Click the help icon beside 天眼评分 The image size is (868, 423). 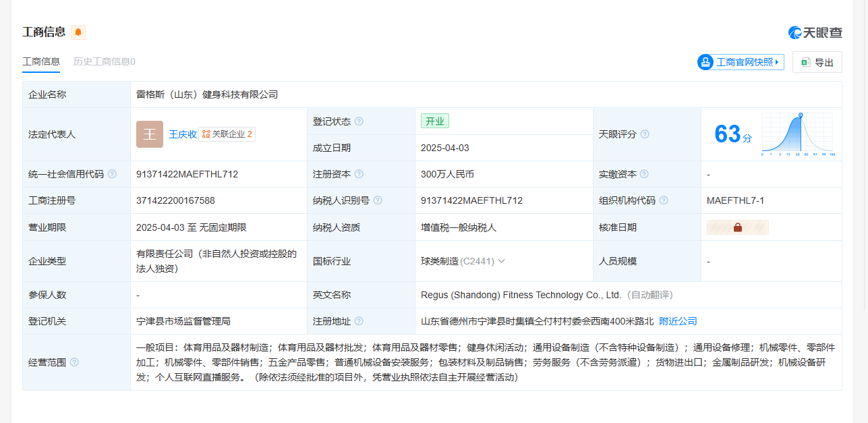645,134
